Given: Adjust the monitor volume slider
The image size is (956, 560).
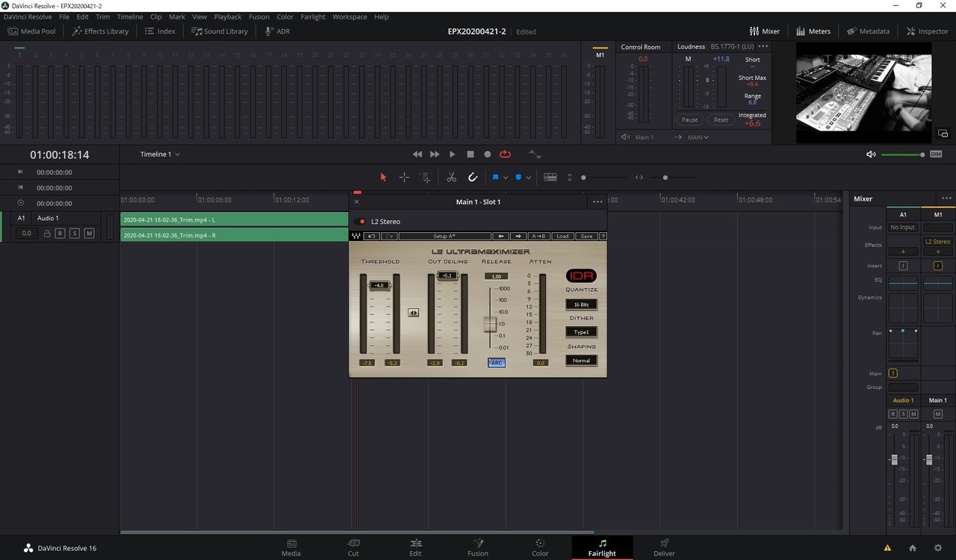Looking at the screenshot, I should pyautogui.click(x=903, y=155).
